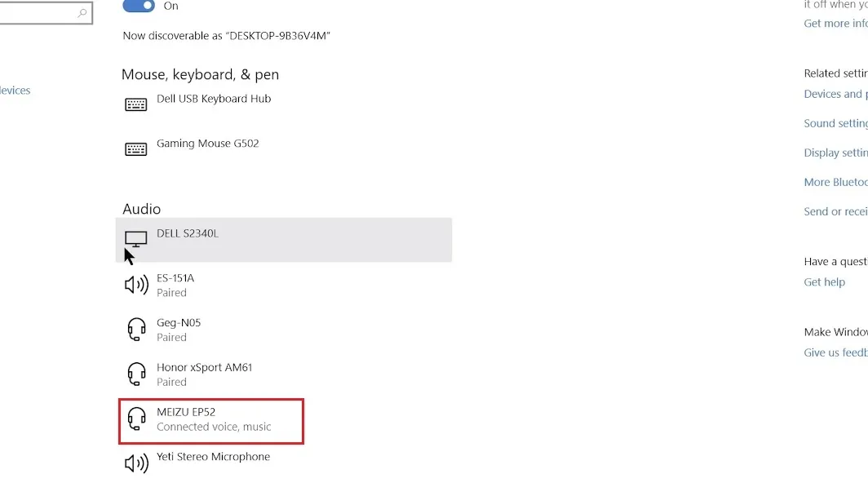Open Display settings
Viewport: 868px width, 483px height.
[x=835, y=153]
